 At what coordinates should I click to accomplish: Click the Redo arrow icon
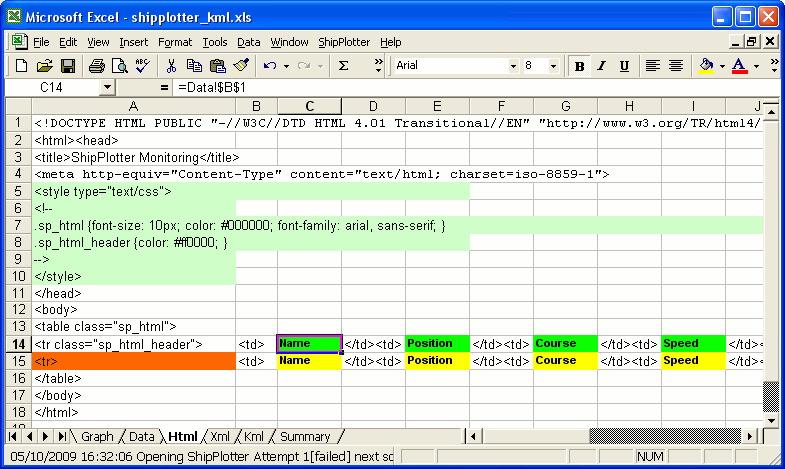(x=304, y=66)
